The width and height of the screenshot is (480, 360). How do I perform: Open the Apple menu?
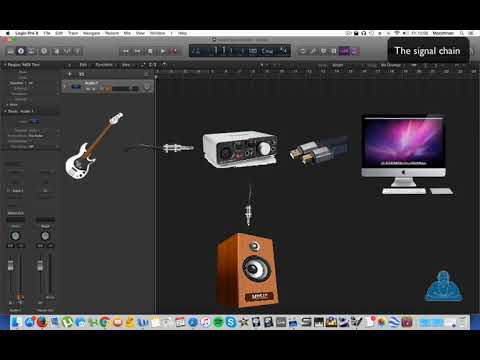click(x=8, y=33)
